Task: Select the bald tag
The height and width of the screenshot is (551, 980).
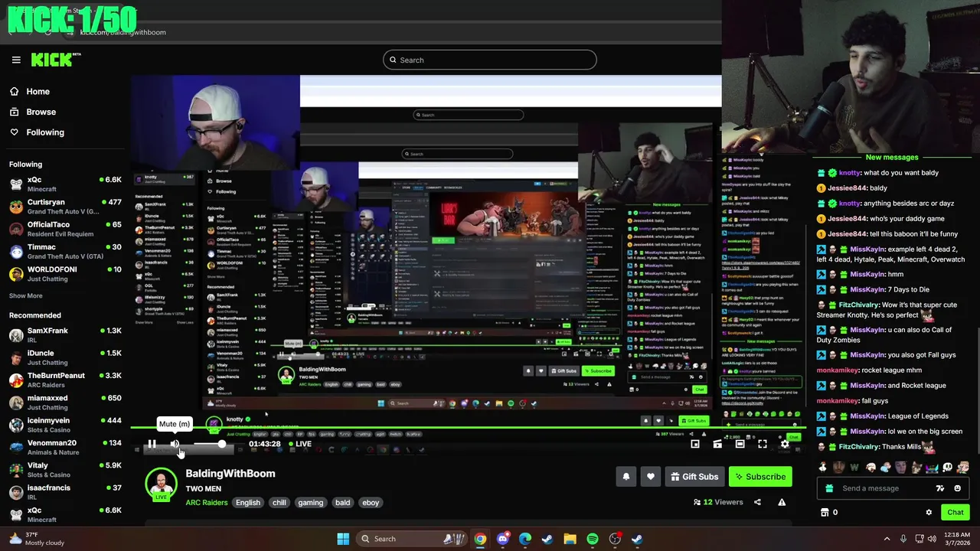Action: coord(342,503)
